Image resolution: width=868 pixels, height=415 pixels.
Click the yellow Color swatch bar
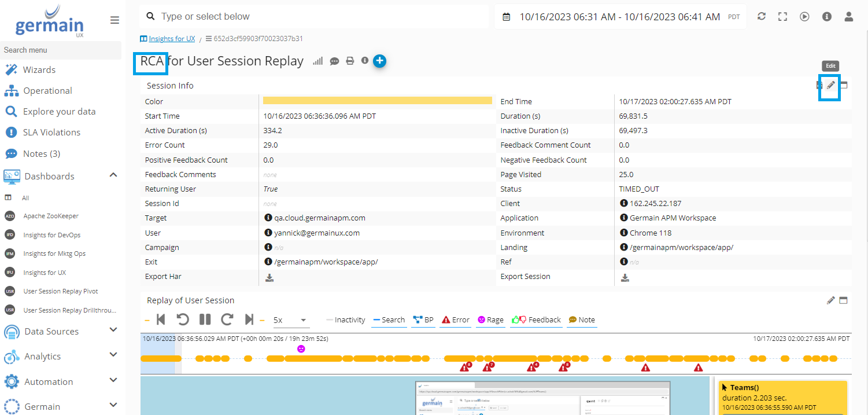pyautogui.click(x=377, y=101)
